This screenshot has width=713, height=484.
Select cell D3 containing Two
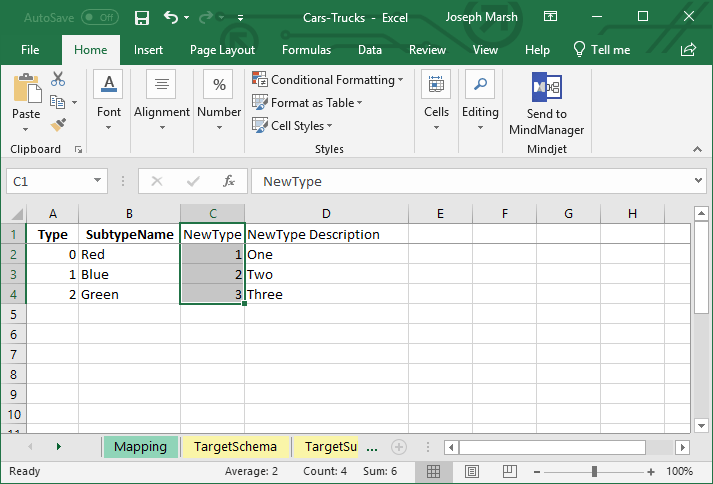(326, 274)
